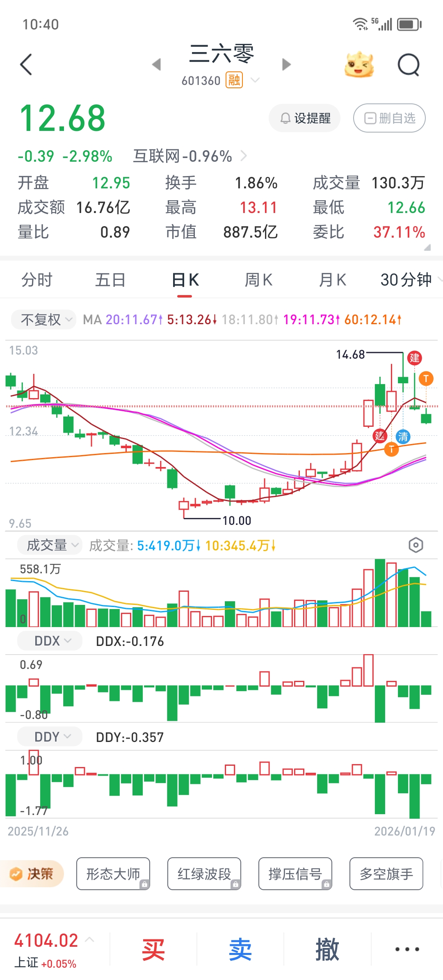Open the 多空旗手 tool
Image resolution: width=443 pixels, height=980 pixels.
(386, 874)
